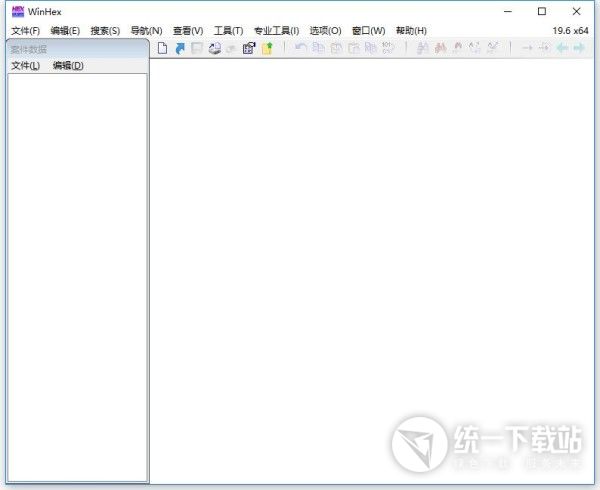Screen dimensions: 600x490
Task: Open the 查看(V) menu
Action: coord(188,31)
